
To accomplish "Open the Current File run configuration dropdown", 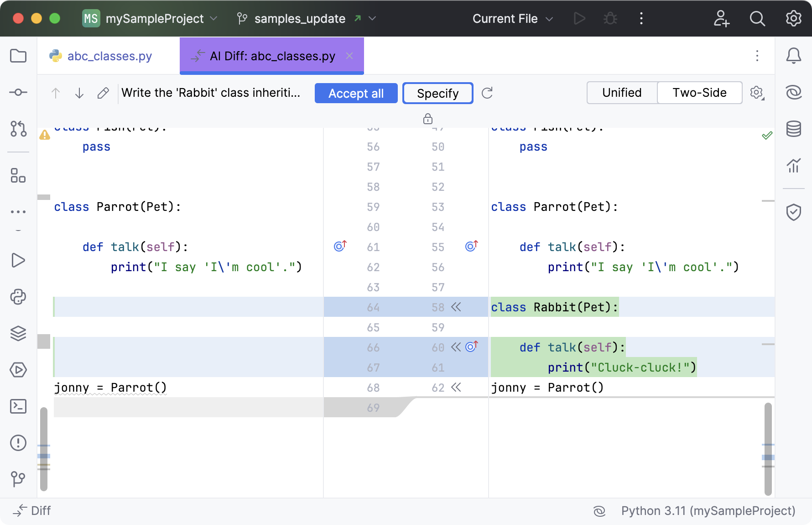I will (x=513, y=18).
